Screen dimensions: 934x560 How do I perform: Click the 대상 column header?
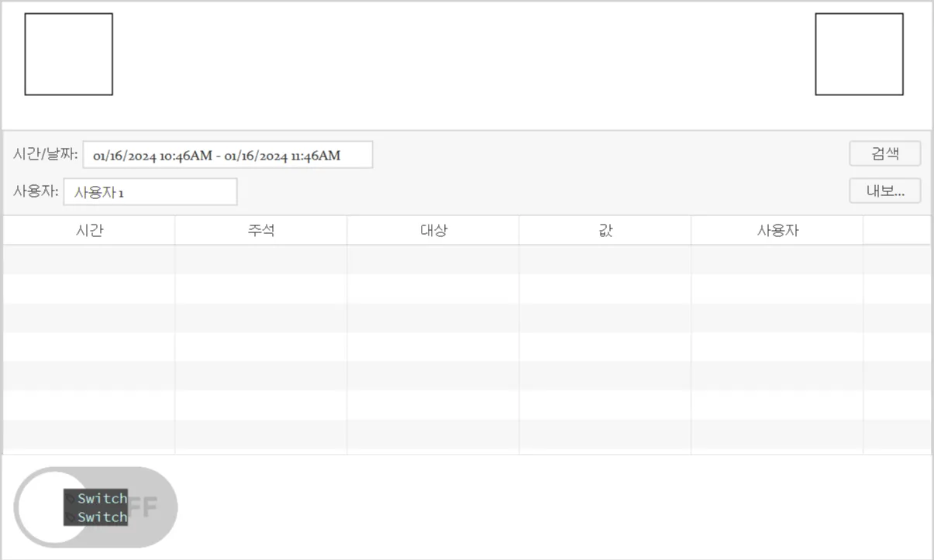(x=433, y=231)
